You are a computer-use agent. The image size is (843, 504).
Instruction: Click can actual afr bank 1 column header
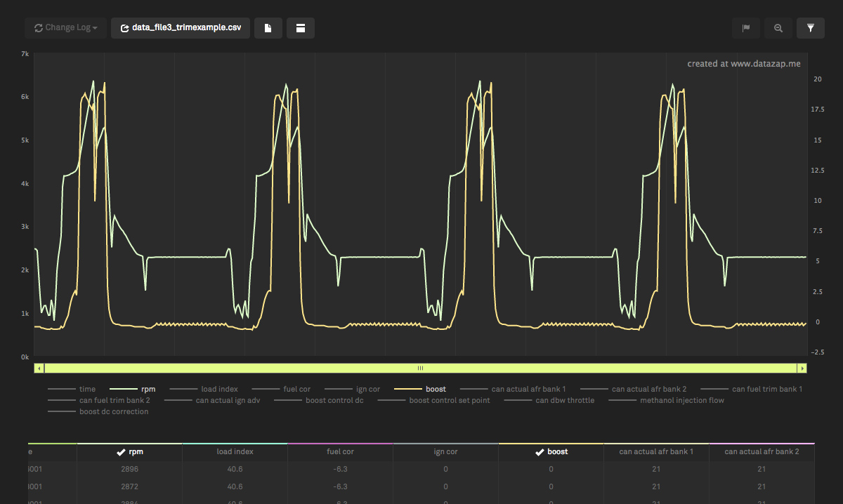pyautogui.click(x=656, y=452)
